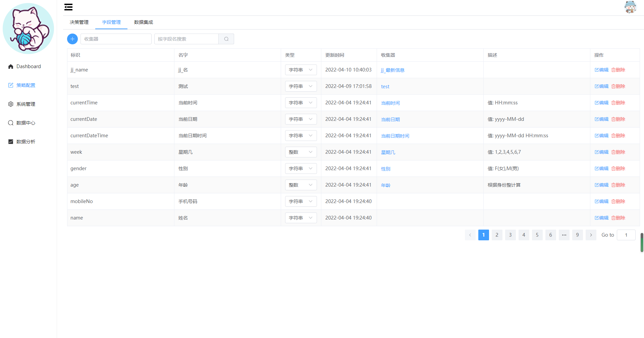Delete the currentDate field

[x=618, y=119]
